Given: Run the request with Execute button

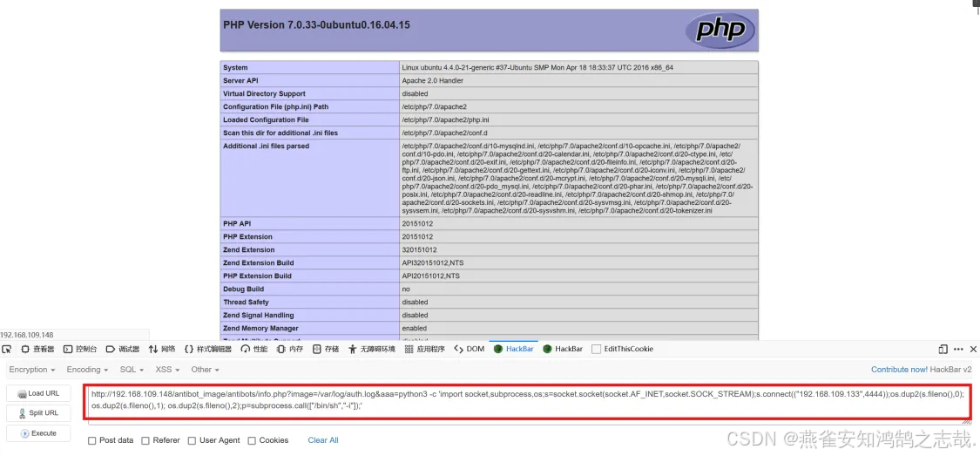Looking at the screenshot, I should click(38, 432).
